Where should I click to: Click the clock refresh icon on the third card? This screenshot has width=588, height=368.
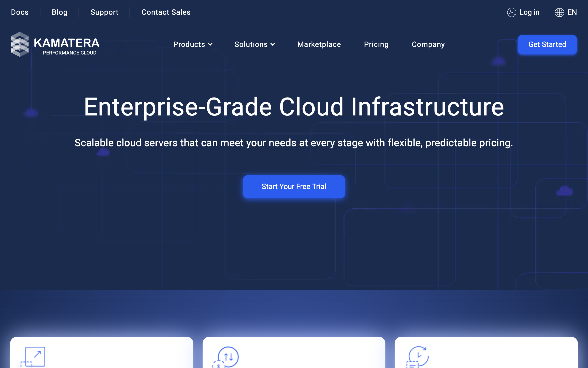click(x=417, y=357)
